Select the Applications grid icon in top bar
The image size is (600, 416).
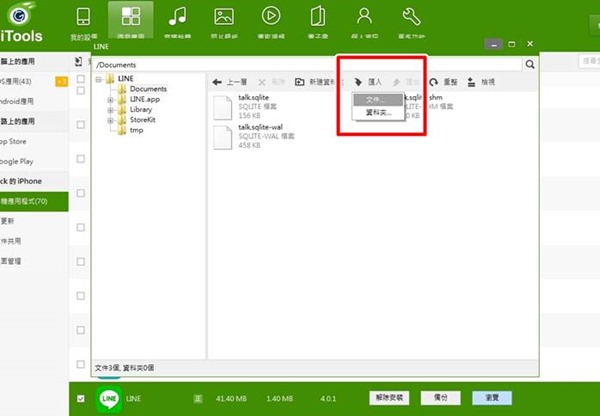coord(131,21)
